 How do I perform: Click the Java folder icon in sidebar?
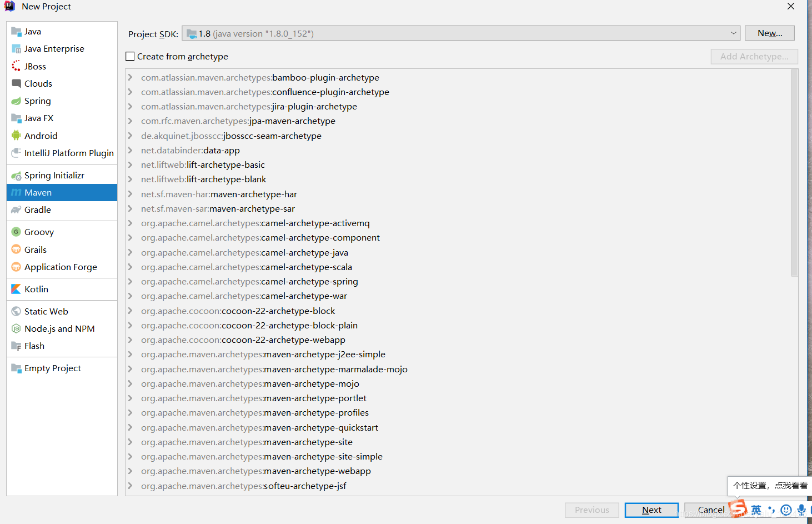click(16, 32)
